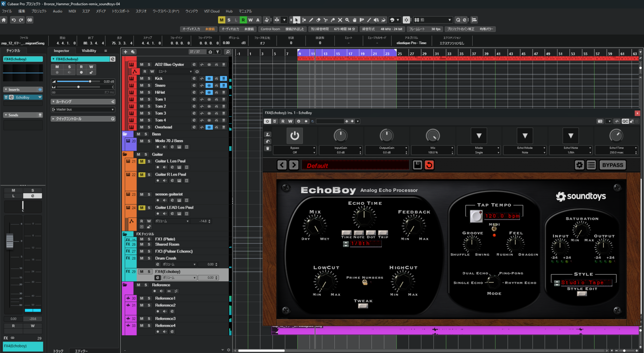644x353 pixels.
Task: Open the Echo1Note parameter dropdown
Action: coord(571,136)
